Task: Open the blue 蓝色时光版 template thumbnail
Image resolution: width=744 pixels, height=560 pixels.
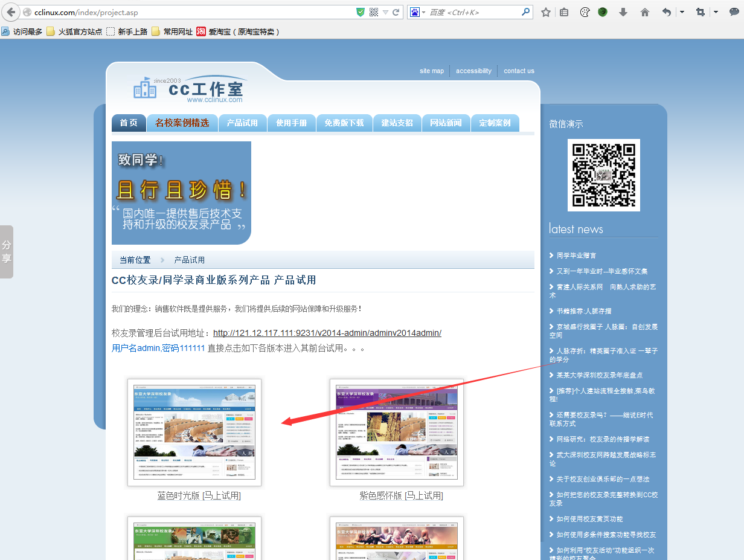Action: tap(194, 433)
